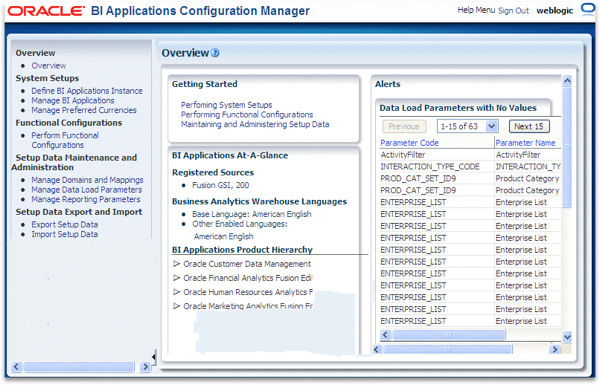
Task: Sort by Parameter Name column header
Action: (x=525, y=143)
